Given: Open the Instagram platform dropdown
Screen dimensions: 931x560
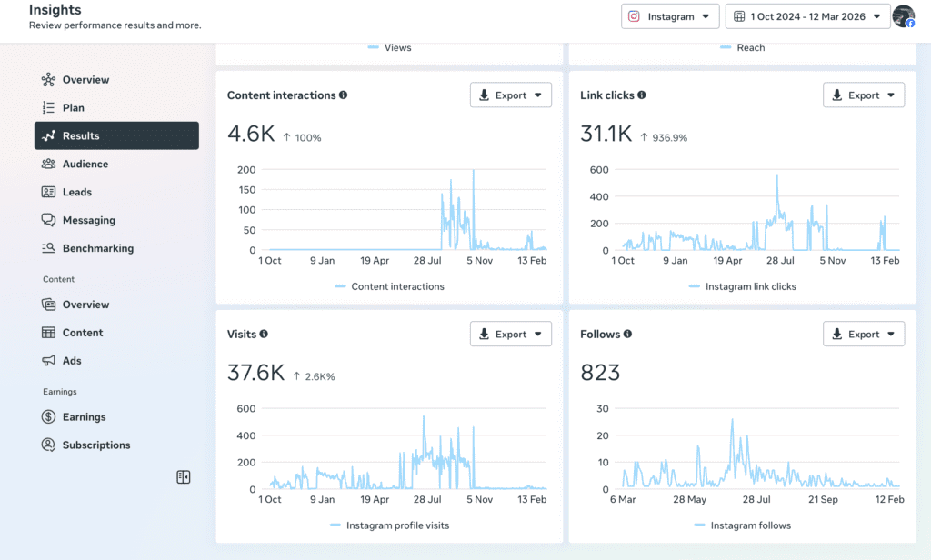Looking at the screenshot, I should (x=671, y=16).
